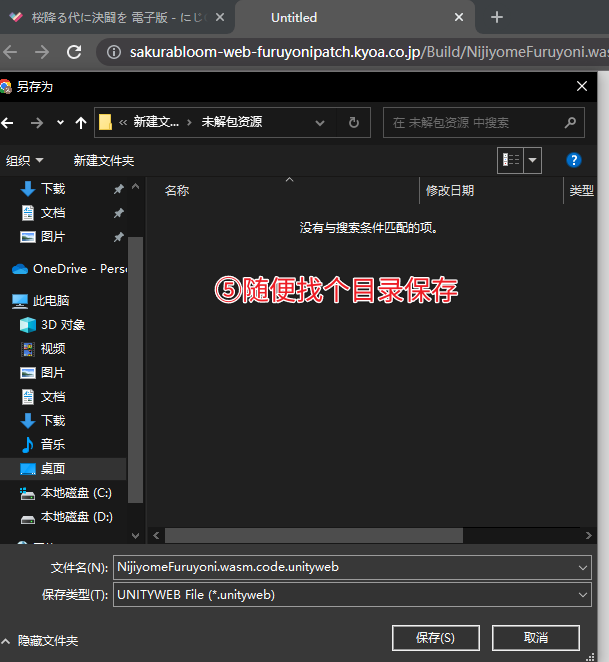The image size is (609, 662).
Task: Open the view options dropdown arrow
Action: 533,160
